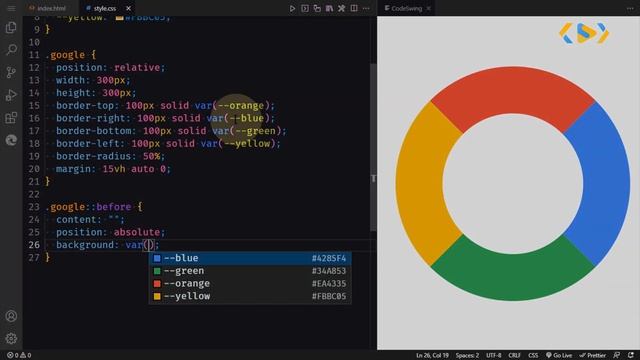Viewport: 640px width, 360px height.
Task: Click orange color swatch in suggestion list
Action: point(157,283)
